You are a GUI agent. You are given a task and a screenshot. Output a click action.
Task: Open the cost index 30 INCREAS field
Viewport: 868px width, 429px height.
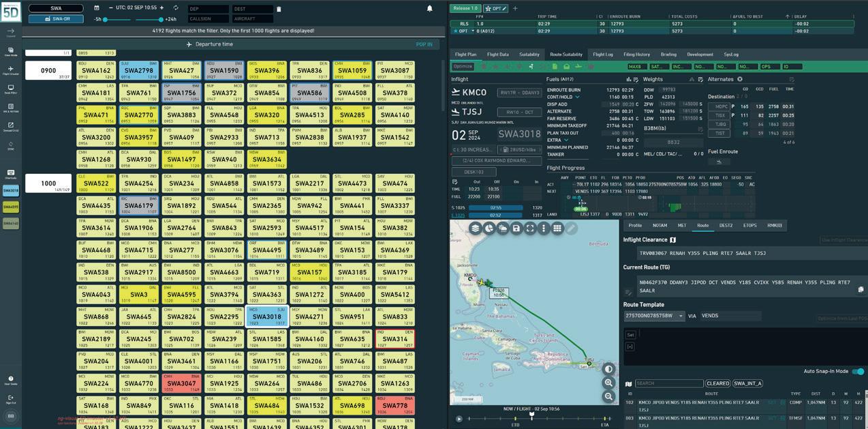click(x=472, y=149)
